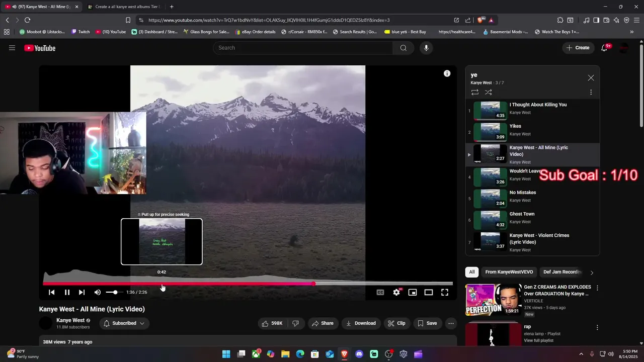Play I Thought About Killing You
Image resolution: width=644 pixels, height=362 pixels.
click(532, 111)
